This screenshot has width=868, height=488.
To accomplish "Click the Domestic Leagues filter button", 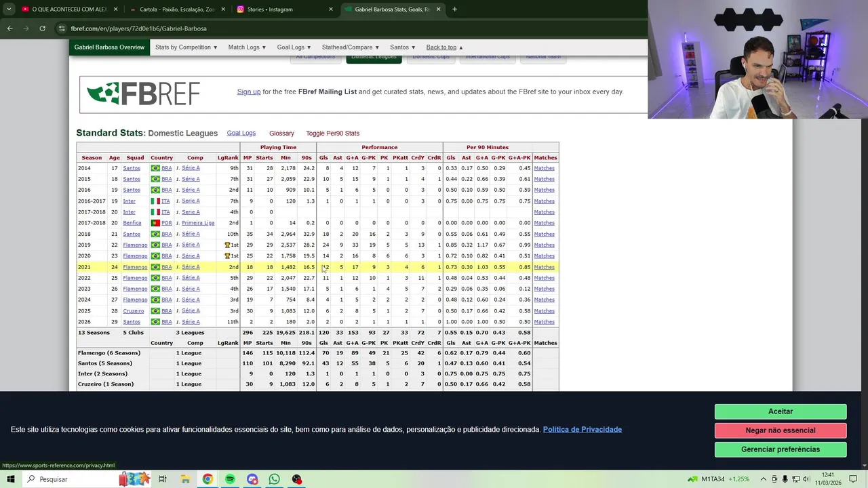I will 374,57.
